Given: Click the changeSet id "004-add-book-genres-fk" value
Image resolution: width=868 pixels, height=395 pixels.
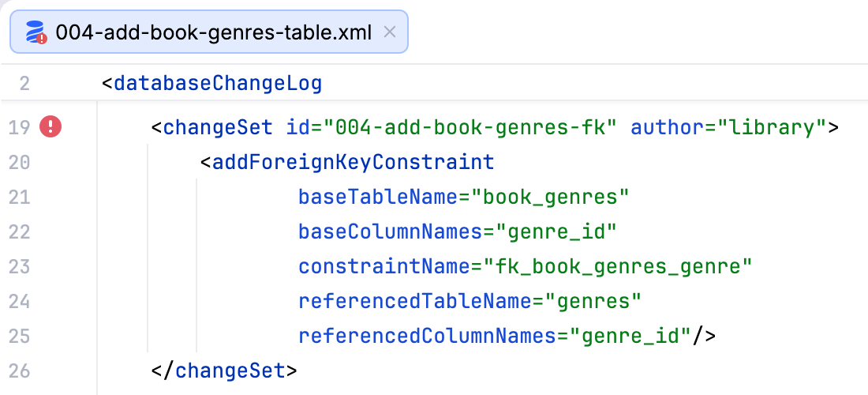Looking at the screenshot, I should point(470,128).
